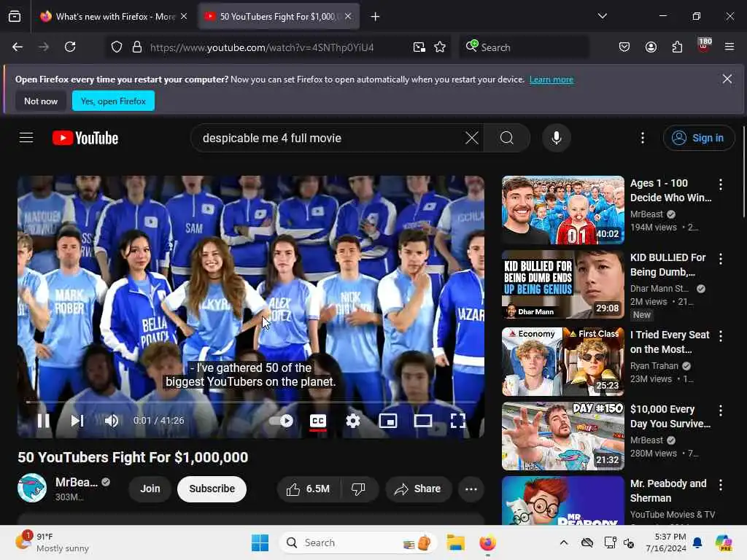Enable miniplayer mode icon
Image resolution: width=747 pixels, height=560 pixels.
tap(388, 421)
